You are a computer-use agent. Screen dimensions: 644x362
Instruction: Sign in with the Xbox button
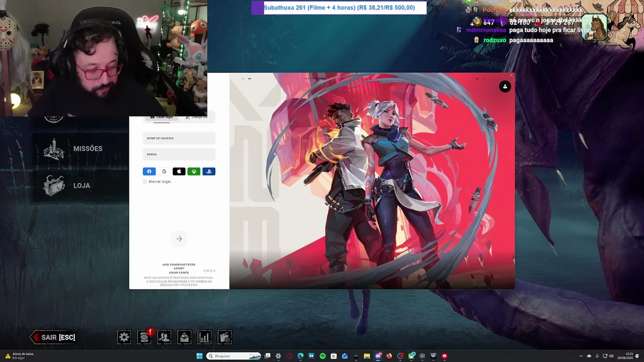pyautogui.click(x=194, y=171)
